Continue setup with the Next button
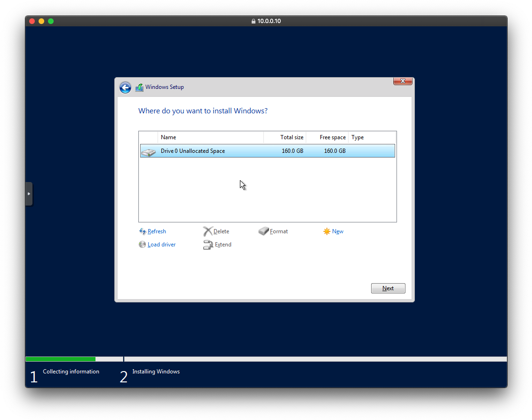This screenshot has width=532, height=420. pyautogui.click(x=388, y=288)
